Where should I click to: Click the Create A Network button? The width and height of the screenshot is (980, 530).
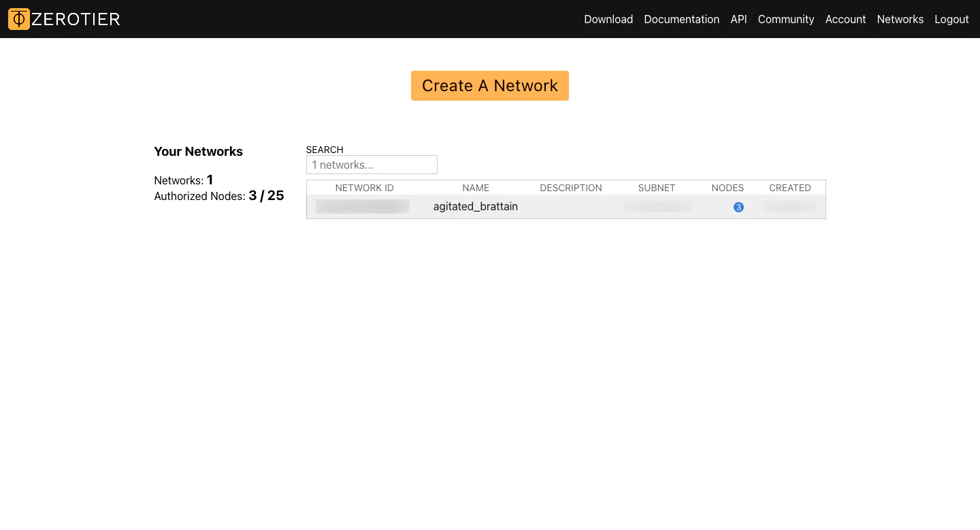click(490, 86)
